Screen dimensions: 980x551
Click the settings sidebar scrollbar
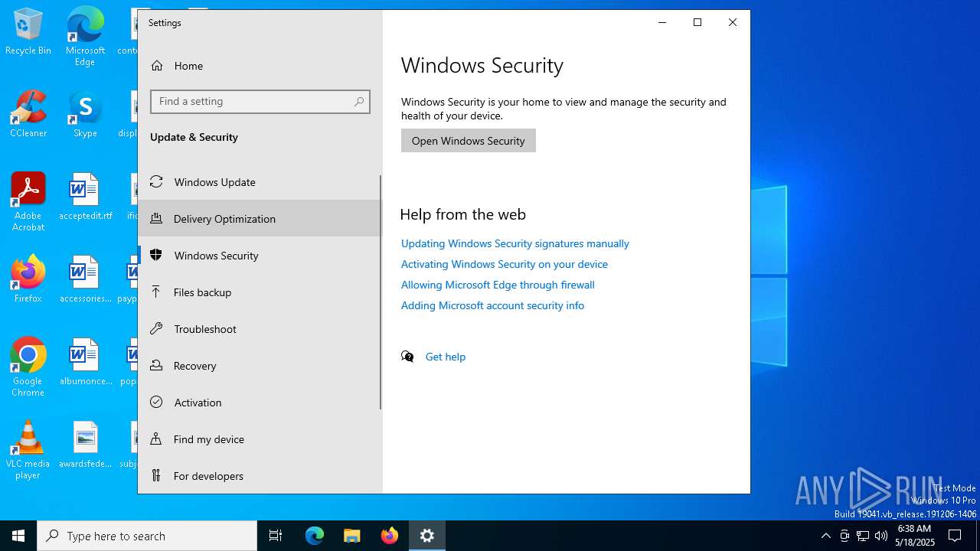(381, 292)
